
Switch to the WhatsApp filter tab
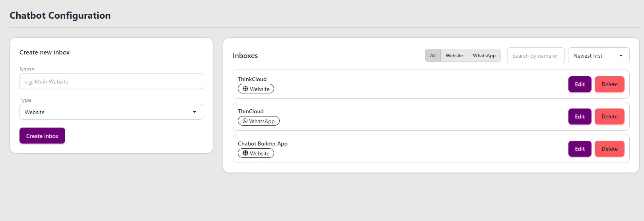(484, 55)
